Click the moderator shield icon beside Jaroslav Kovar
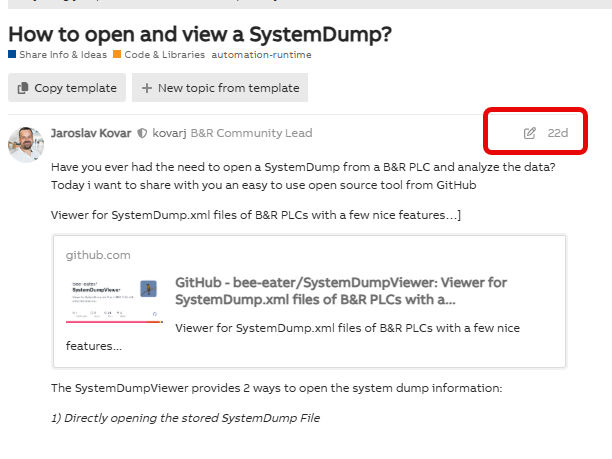 [x=142, y=133]
